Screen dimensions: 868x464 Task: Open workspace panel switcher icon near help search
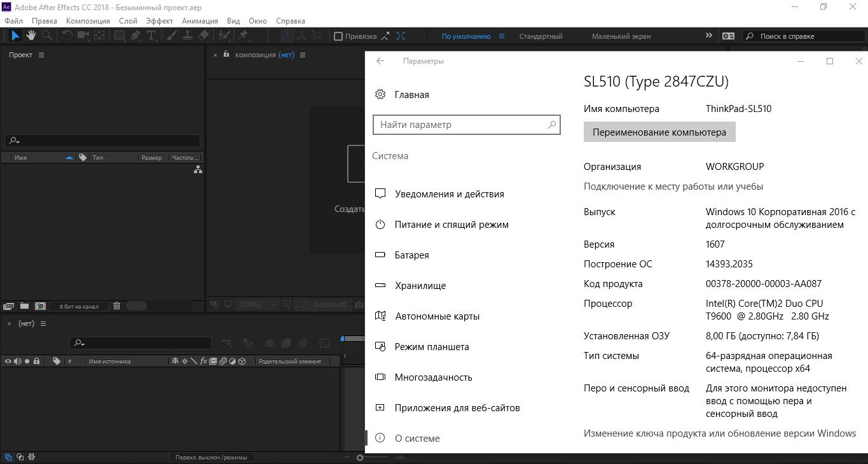click(x=728, y=36)
